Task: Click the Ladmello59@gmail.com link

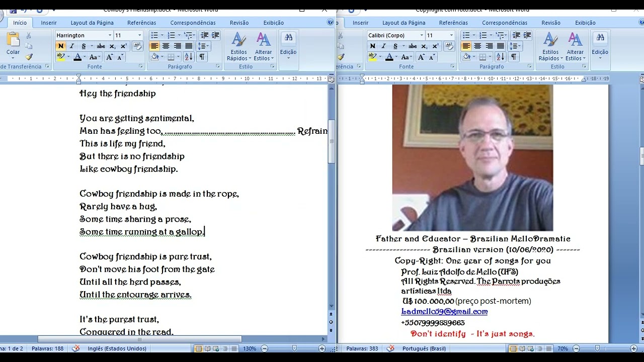Action: click(444, 312)
